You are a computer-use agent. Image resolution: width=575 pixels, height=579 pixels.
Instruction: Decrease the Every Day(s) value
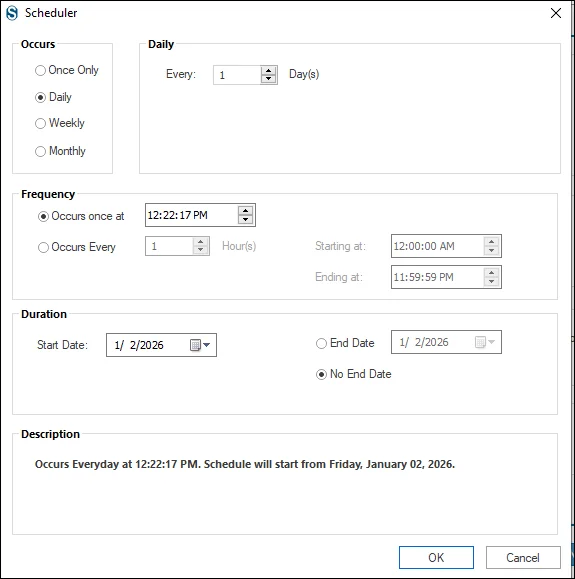pos(268,79)
